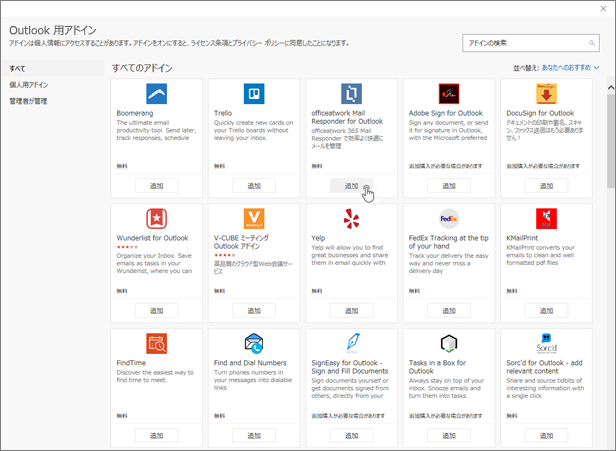Add the FedEx Tracking add-in

[449, 311]
